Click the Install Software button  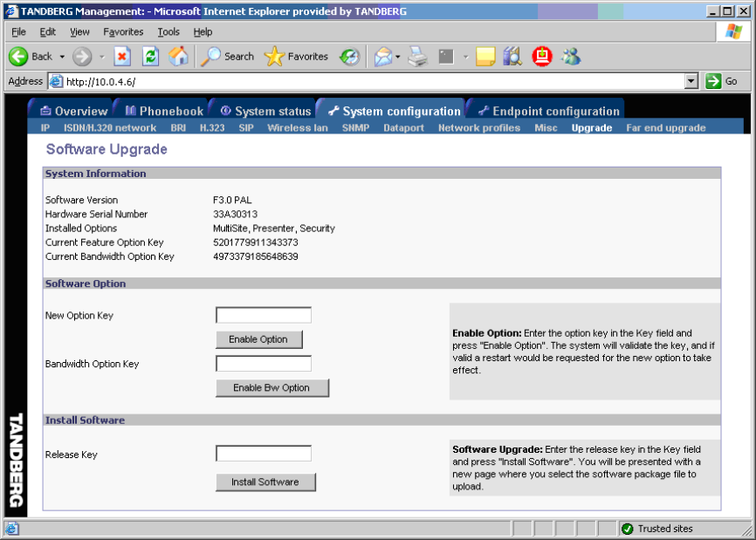[x=265, y=482]
